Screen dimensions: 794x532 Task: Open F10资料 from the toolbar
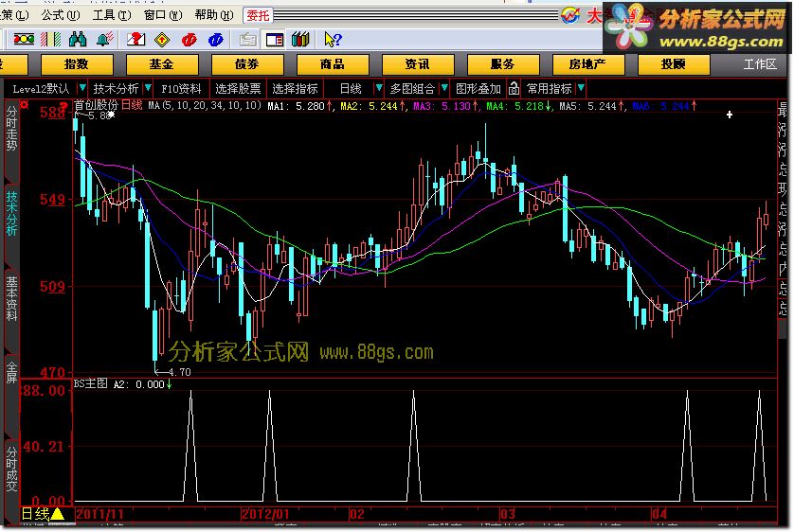click(181, 89)
